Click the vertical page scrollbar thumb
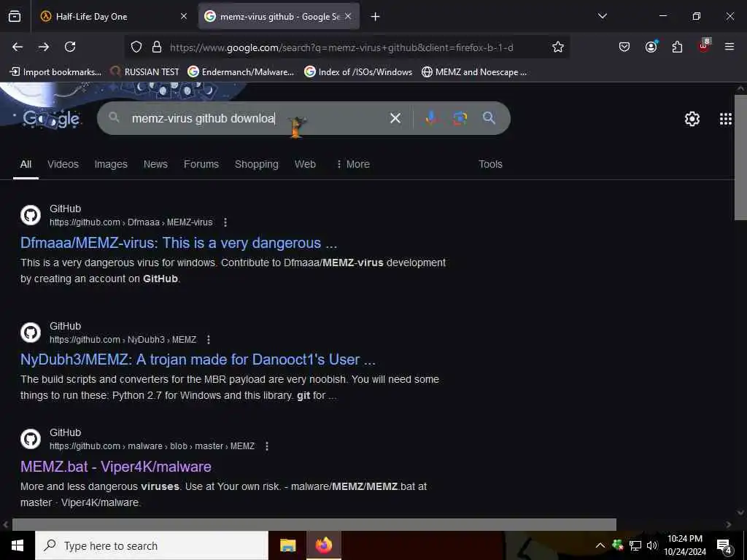This screenshot has width=747, height=560. 740,157
